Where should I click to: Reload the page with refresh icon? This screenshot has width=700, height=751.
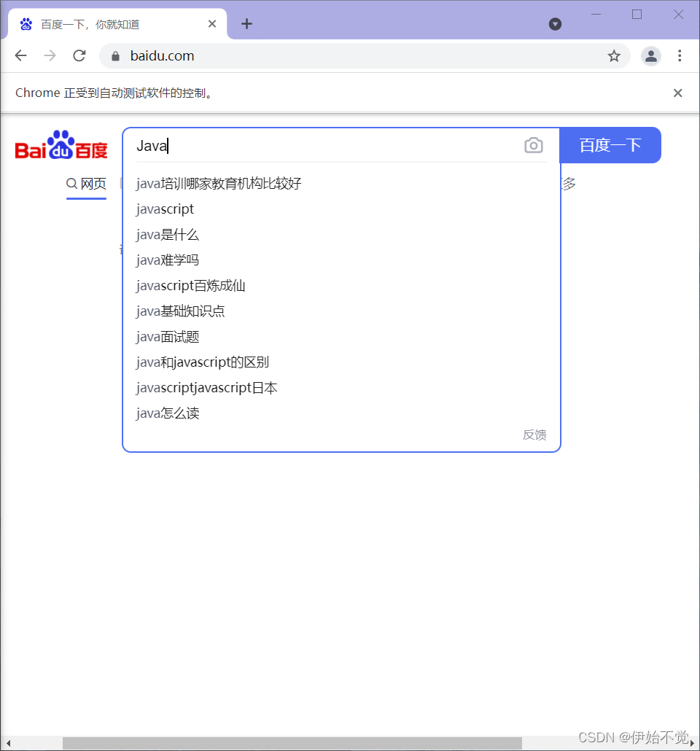point(79,55)
